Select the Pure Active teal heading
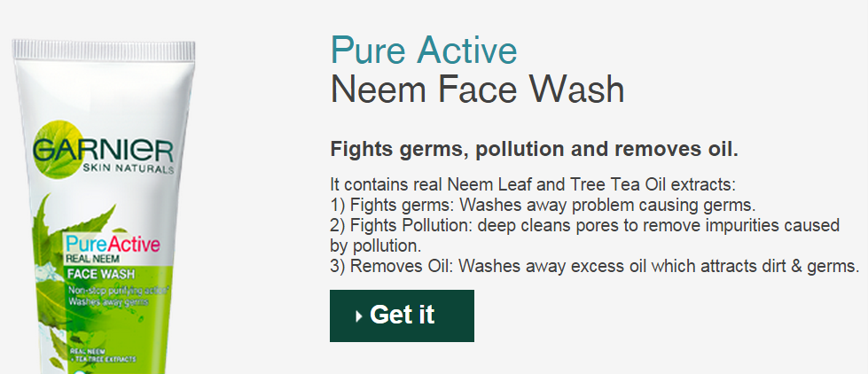The image size is (868, 374). [424, 51]
